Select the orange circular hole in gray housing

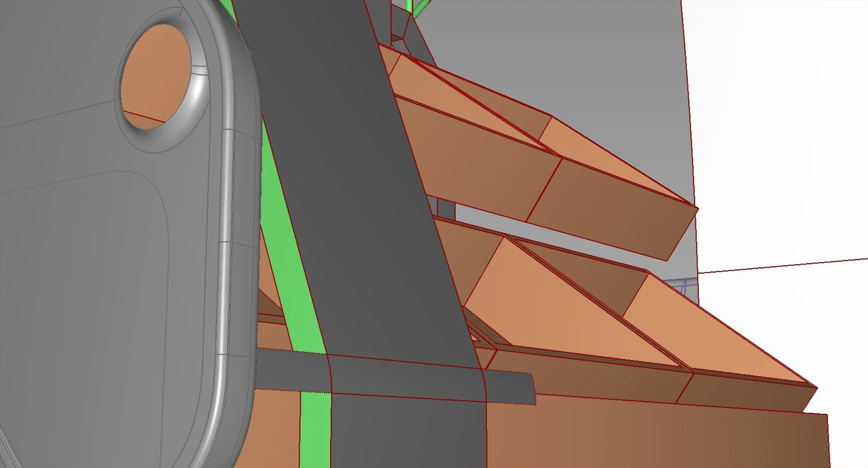pyautogui.click(x=155, y=76)
